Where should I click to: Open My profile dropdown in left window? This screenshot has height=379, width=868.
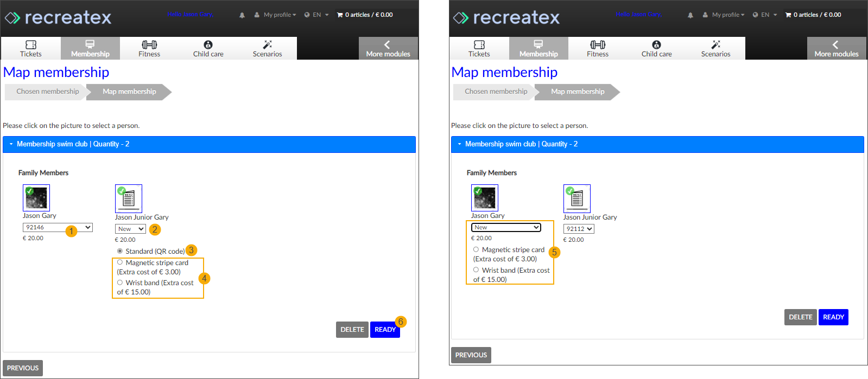click(275, 15)
